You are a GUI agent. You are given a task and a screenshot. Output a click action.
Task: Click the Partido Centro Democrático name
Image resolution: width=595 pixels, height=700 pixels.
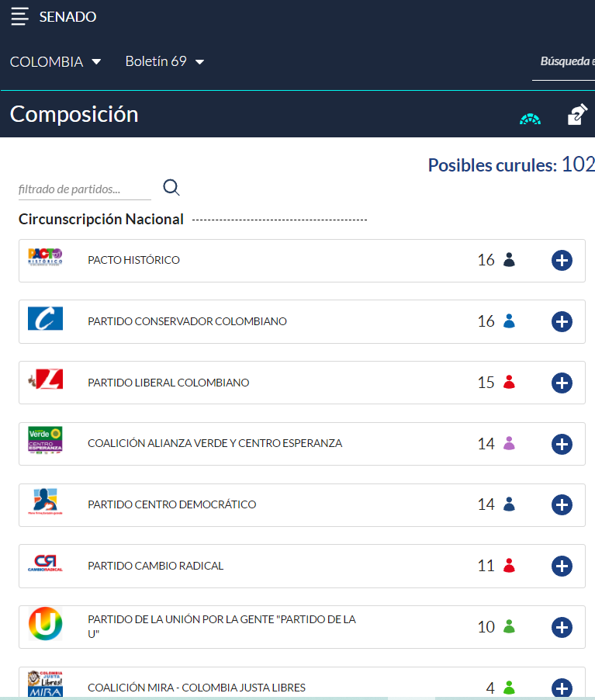click(x=171, y=504)
